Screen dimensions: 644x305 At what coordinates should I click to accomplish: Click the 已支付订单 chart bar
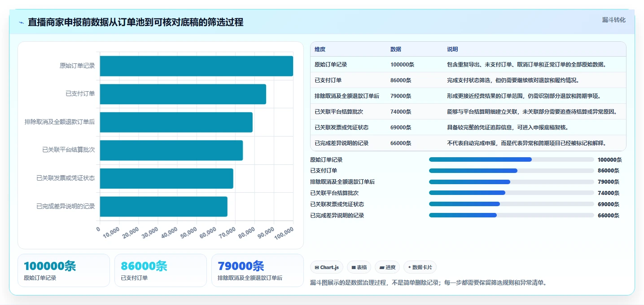(183, 94)
